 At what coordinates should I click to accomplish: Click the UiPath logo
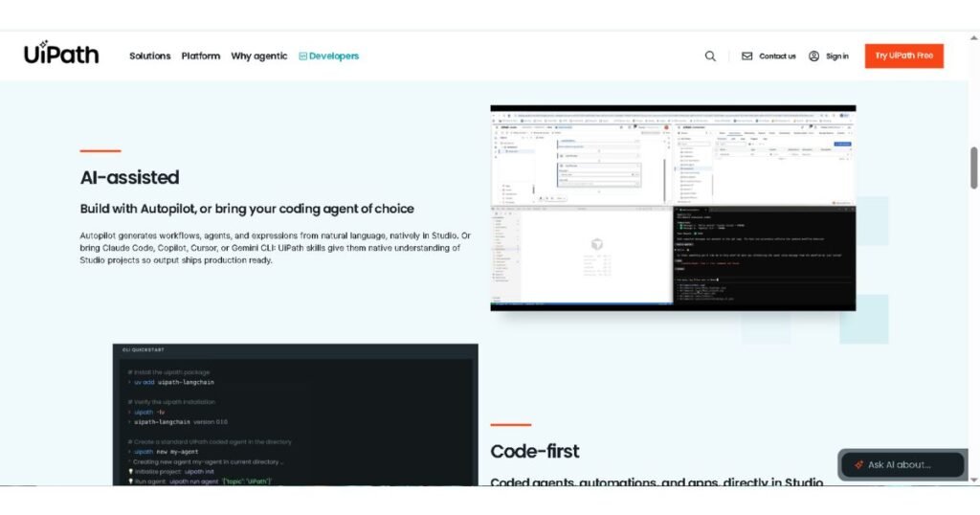(x=61, y=53)
